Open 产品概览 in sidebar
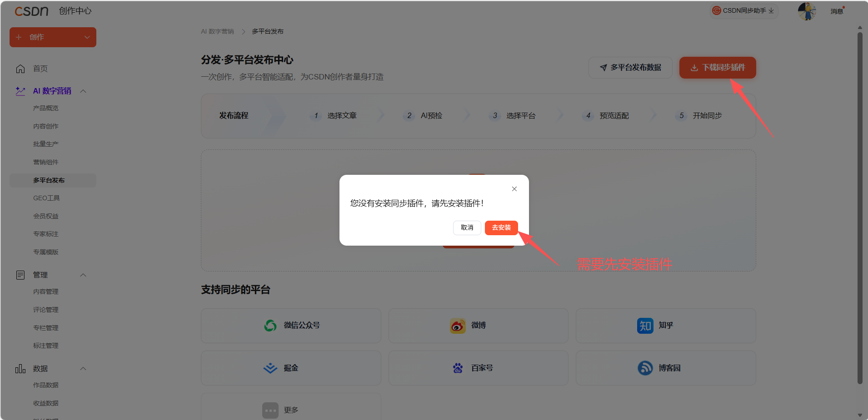The image size is (868, 420). pyautogui.click(x=45, y=108)
